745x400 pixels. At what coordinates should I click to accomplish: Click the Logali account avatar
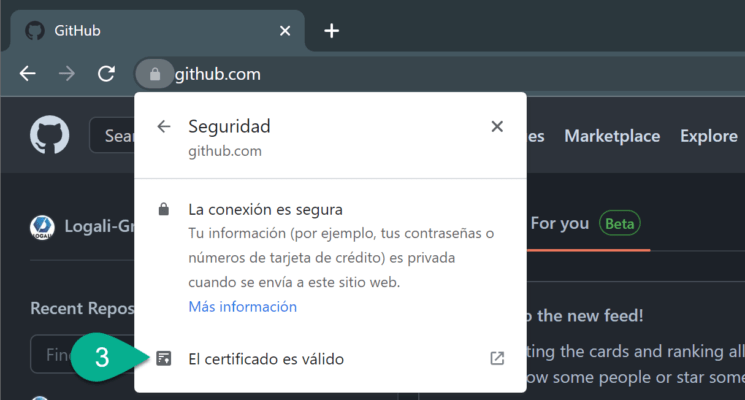point(42,227)
